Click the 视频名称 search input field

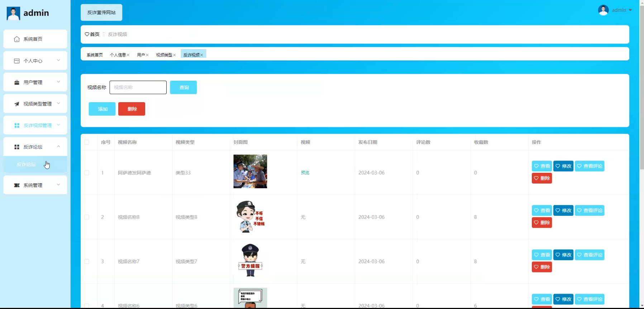138,87
